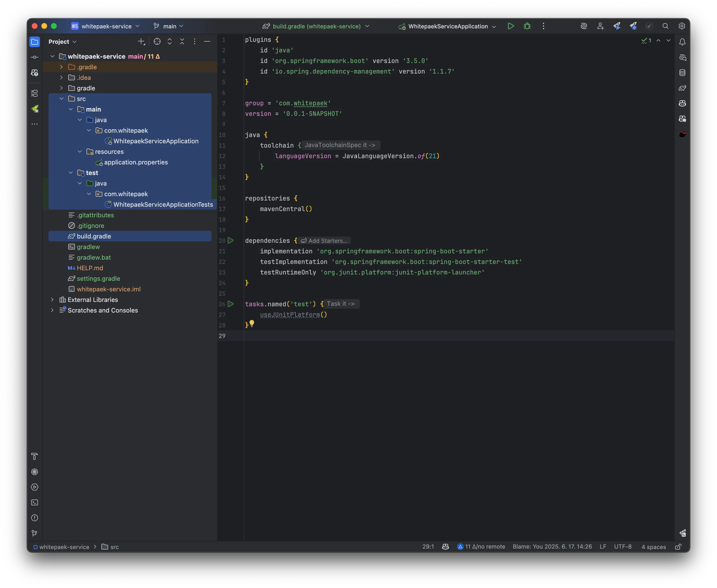Open More Actions menu in toolbar

[543, 26]
